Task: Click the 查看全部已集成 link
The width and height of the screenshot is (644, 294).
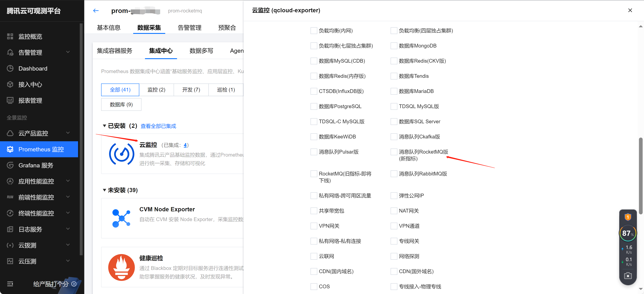Action: tap(158, 126)
